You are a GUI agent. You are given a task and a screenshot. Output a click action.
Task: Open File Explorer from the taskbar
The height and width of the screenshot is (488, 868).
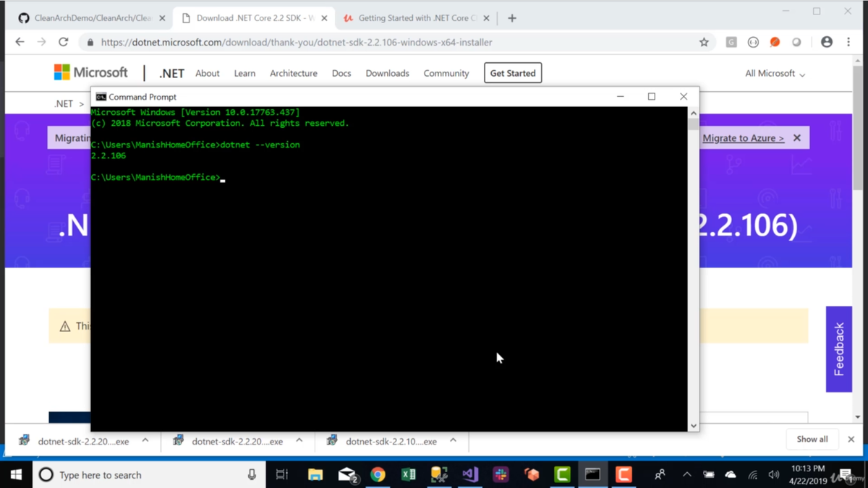tap(315, 475)
